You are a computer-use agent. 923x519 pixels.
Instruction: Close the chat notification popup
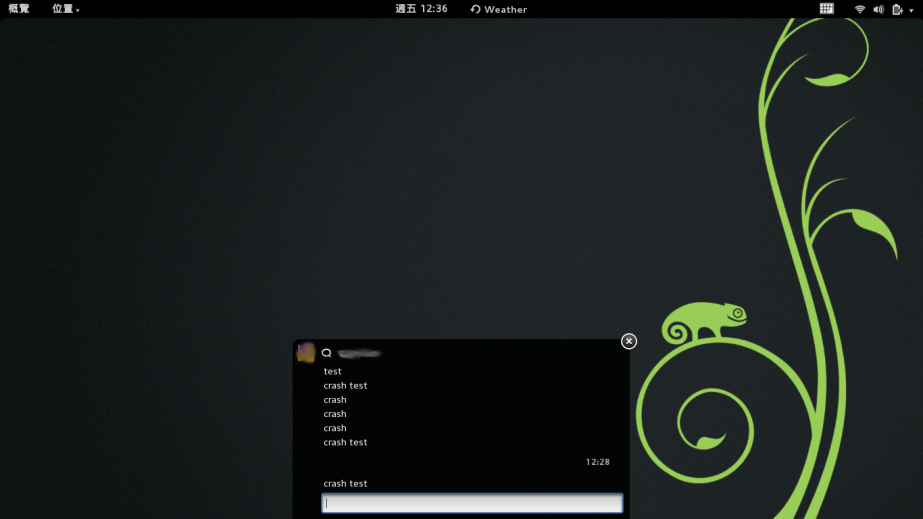629,341
